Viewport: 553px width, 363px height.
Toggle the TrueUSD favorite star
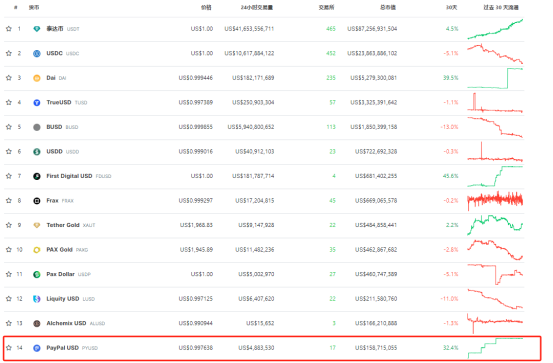pos(9,102)
